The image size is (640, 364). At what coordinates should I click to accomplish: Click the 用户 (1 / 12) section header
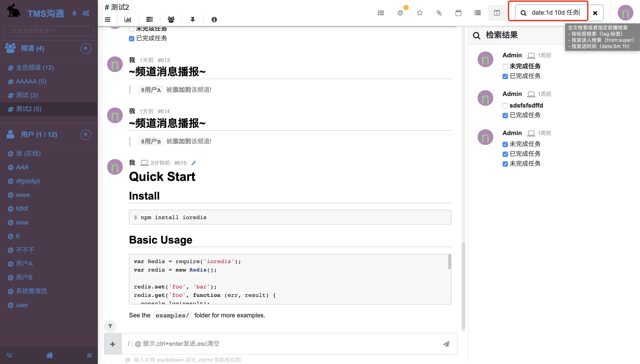[x=39, y=134]
